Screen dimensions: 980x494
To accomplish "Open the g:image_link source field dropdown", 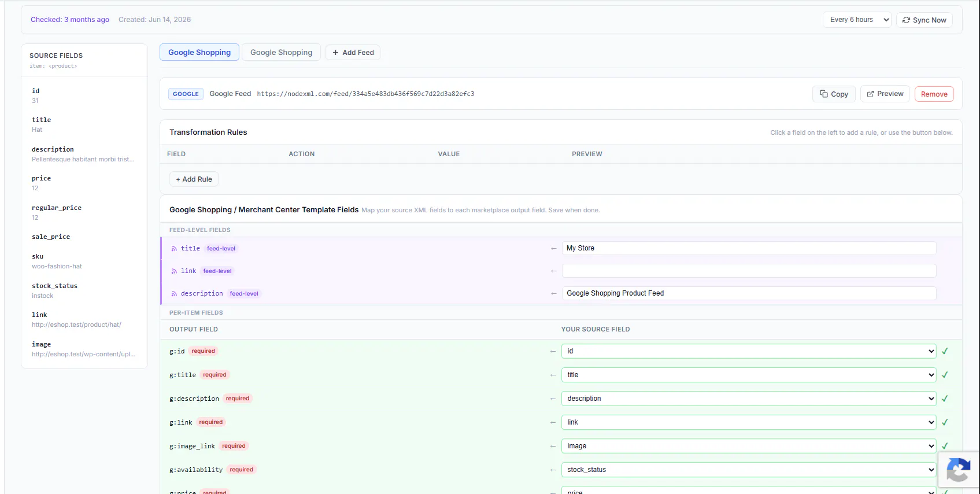I will 749,446.
